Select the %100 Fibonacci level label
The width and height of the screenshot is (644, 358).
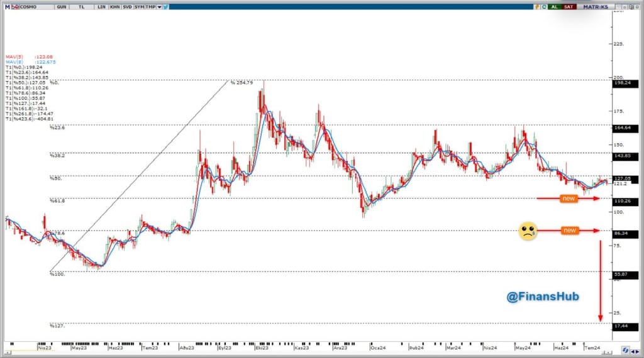point(57,274)
